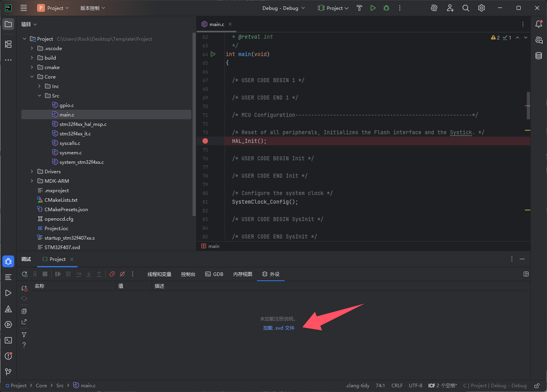This screenshot has height=392, width=547.
Task: Click View Breakpoints red circles icon
Action: (x=112, y=274)
